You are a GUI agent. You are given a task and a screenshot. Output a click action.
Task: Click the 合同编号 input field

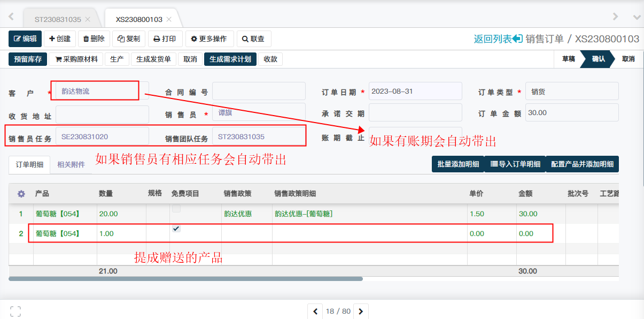point(259,91)
